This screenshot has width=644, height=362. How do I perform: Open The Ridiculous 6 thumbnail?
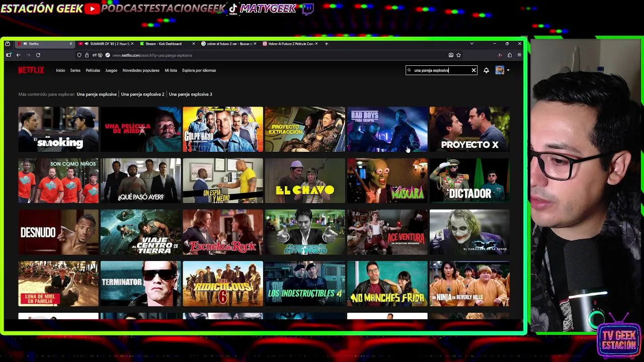pos(223,284)
